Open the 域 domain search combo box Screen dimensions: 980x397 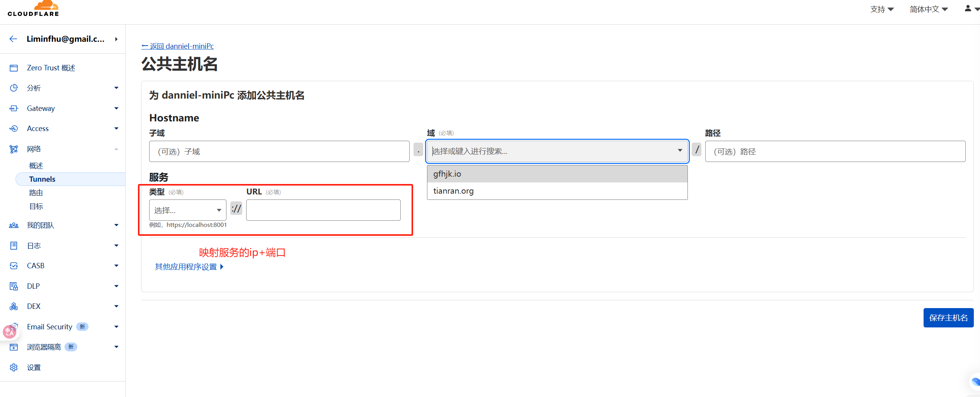coord(557,151)
